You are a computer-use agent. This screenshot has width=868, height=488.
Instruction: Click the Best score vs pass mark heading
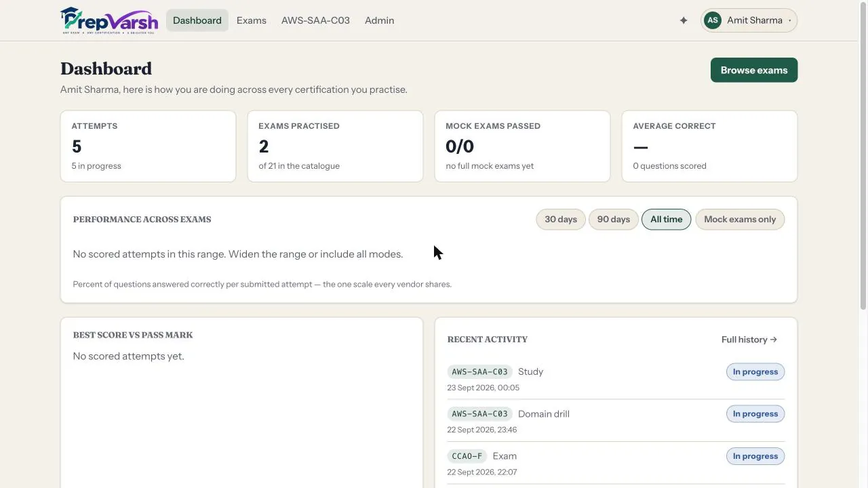(x=133, y=335)
